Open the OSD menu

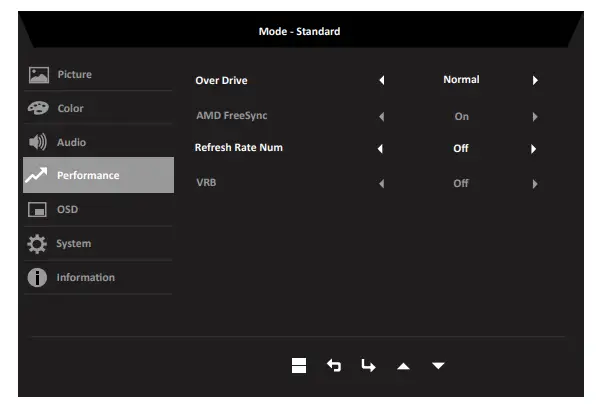coord(98,210)
